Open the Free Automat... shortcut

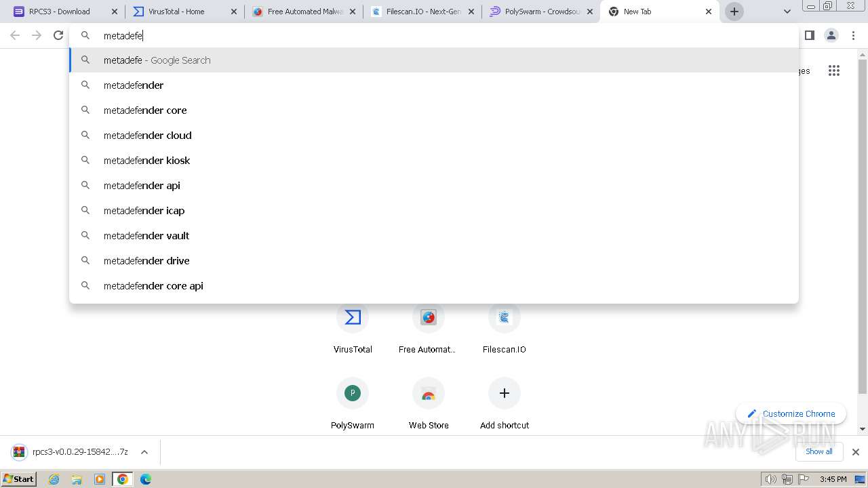tap(429, 327)
